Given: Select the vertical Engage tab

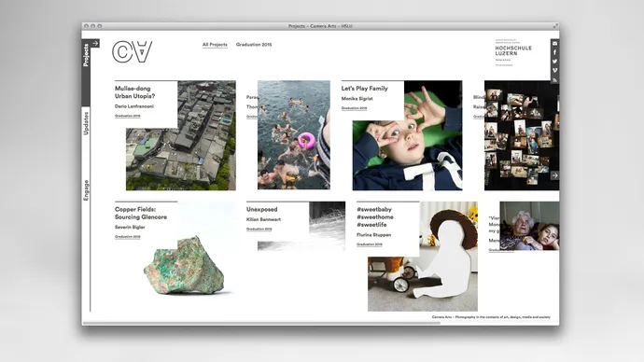Looking at the screenshot, I should (x=86, y=190).
